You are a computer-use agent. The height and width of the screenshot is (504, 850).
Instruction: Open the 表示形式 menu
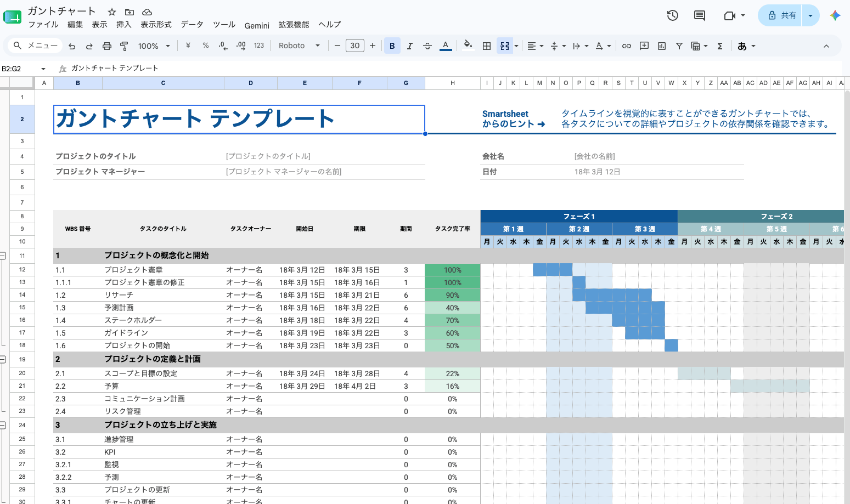156,25
